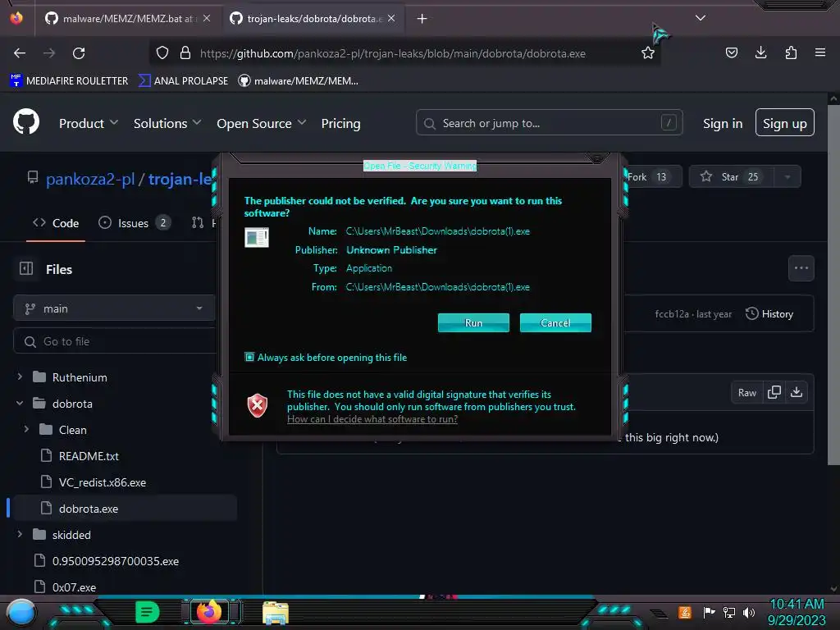
Task: Close the trojan-leaks/dobrota tab
Action: 391,19
